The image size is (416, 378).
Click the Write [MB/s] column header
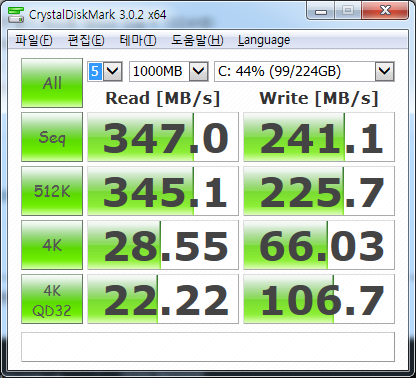319,98
